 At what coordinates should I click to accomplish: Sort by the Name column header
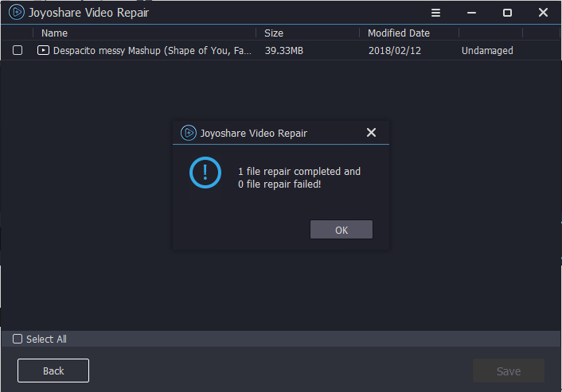54,33
